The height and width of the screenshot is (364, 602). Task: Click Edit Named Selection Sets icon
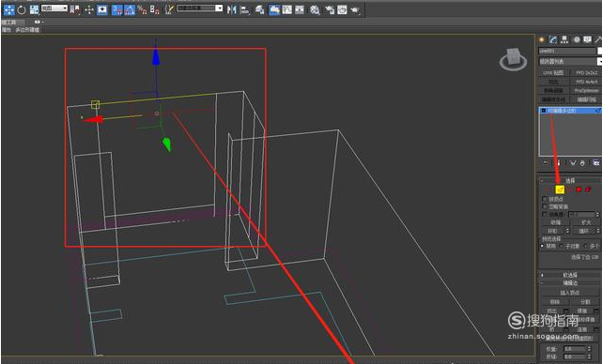[x=169, y=9]
